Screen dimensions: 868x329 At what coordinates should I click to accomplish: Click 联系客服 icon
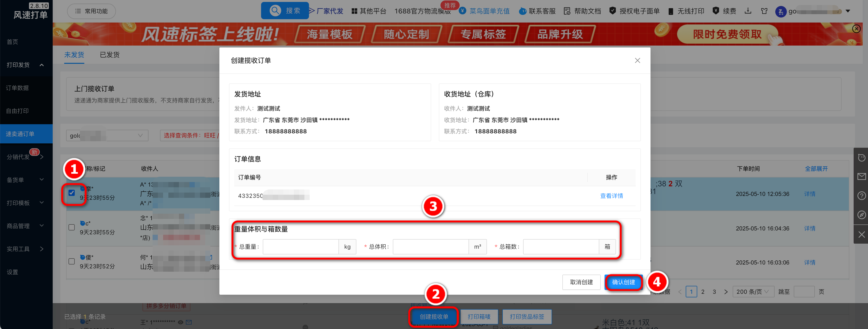(522, 11)
